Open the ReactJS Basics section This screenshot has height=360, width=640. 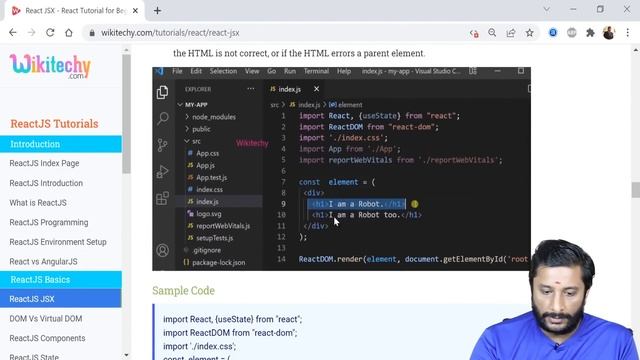point(61,280)
